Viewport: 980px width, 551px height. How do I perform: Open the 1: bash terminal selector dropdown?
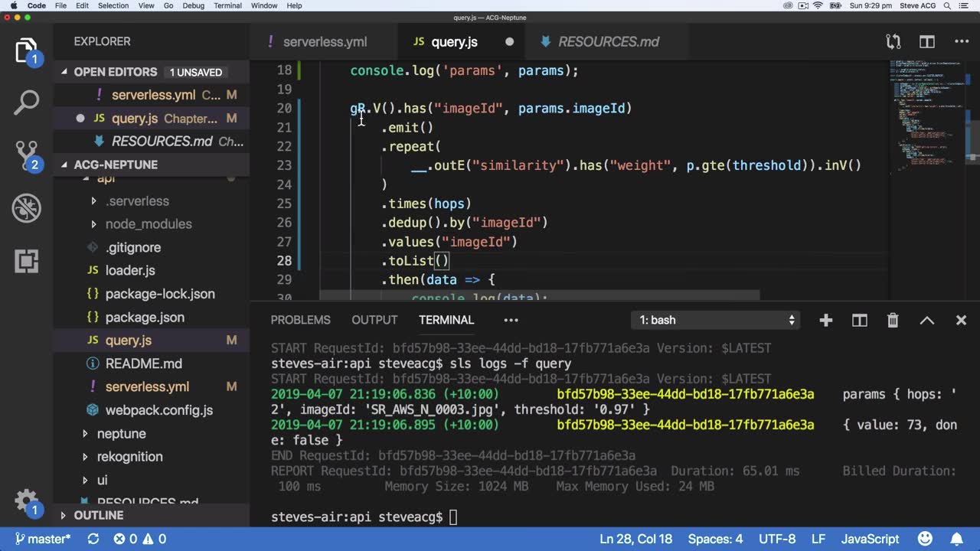[x=717, y=321]
